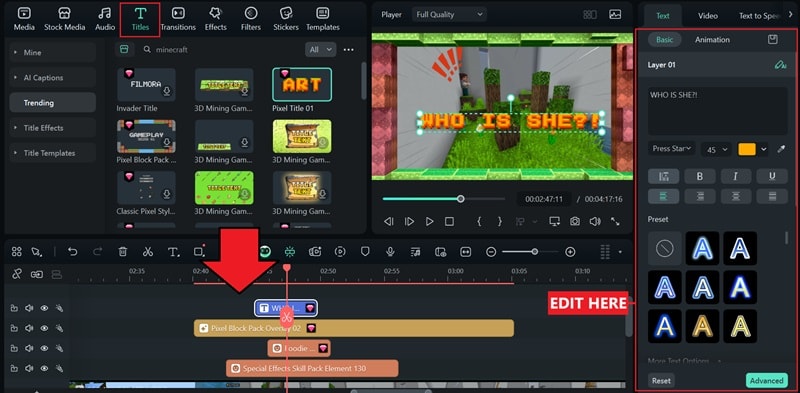Click the timeline zoom slider
The width and height of the screenshot is (800, 393).
click(531, 252)
